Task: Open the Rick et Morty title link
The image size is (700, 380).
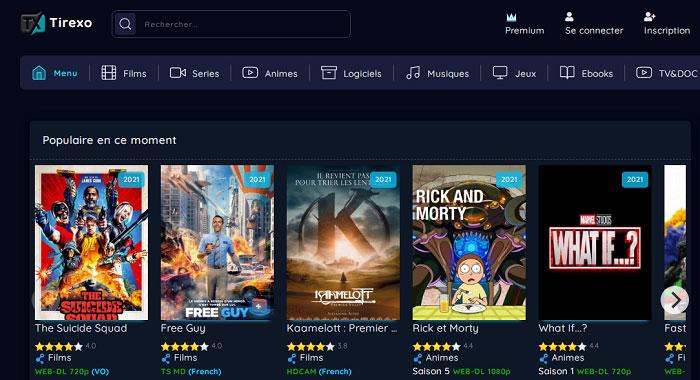Action: pyautogui.click(x=445, y=328)
